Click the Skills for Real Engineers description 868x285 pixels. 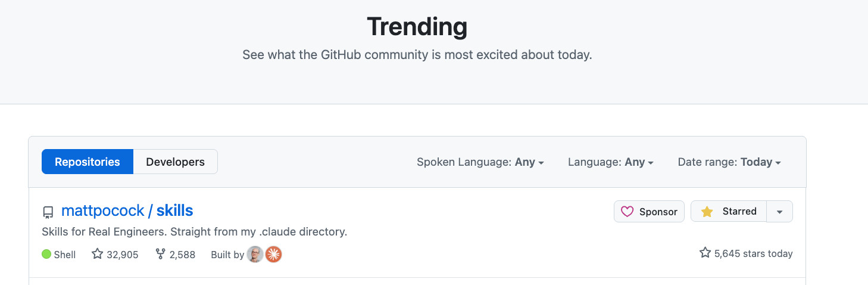[194, 231]
